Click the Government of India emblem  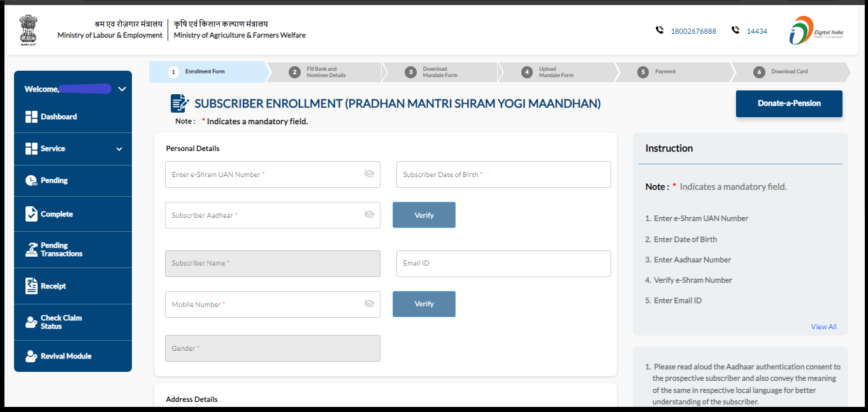click(x=28, y=30)
